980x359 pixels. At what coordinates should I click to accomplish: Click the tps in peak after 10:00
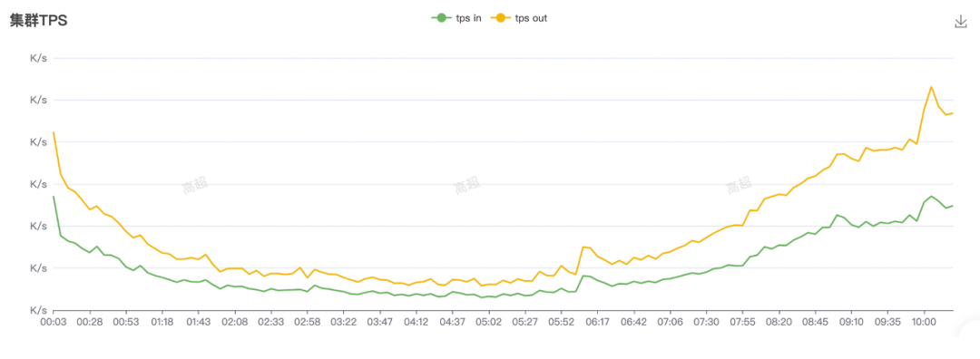[931, 196]
